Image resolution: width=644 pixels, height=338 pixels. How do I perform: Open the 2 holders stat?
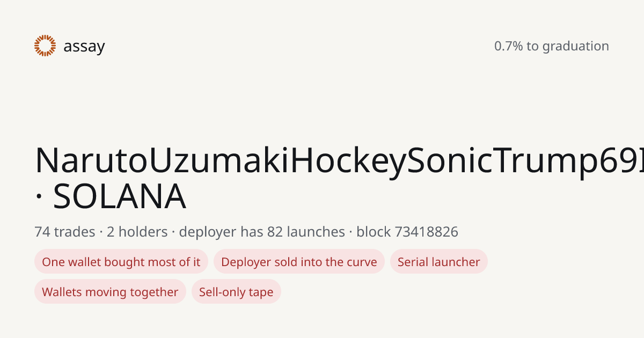coord(137,232)
